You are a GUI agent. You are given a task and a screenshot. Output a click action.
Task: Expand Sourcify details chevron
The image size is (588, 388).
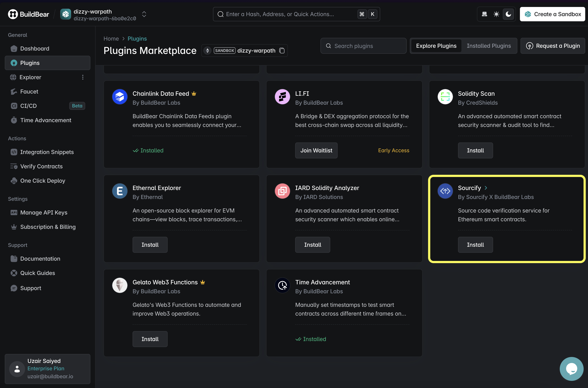tap(486, 188)
